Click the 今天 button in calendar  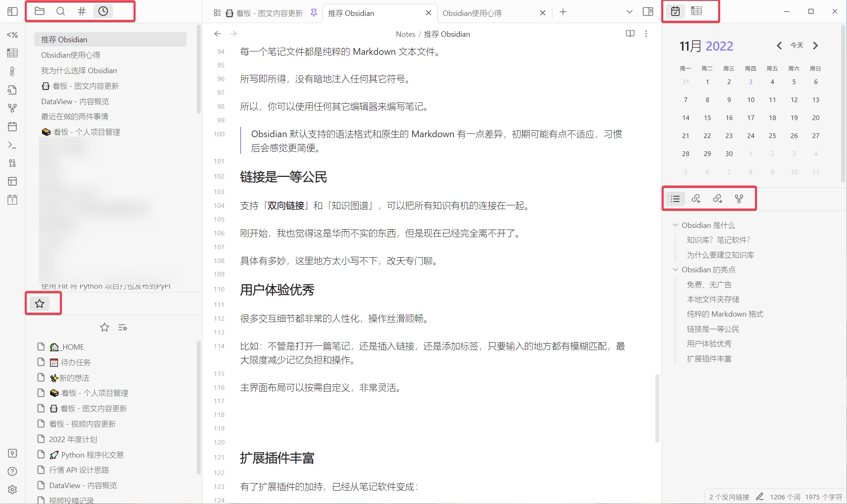click(797, 45)
